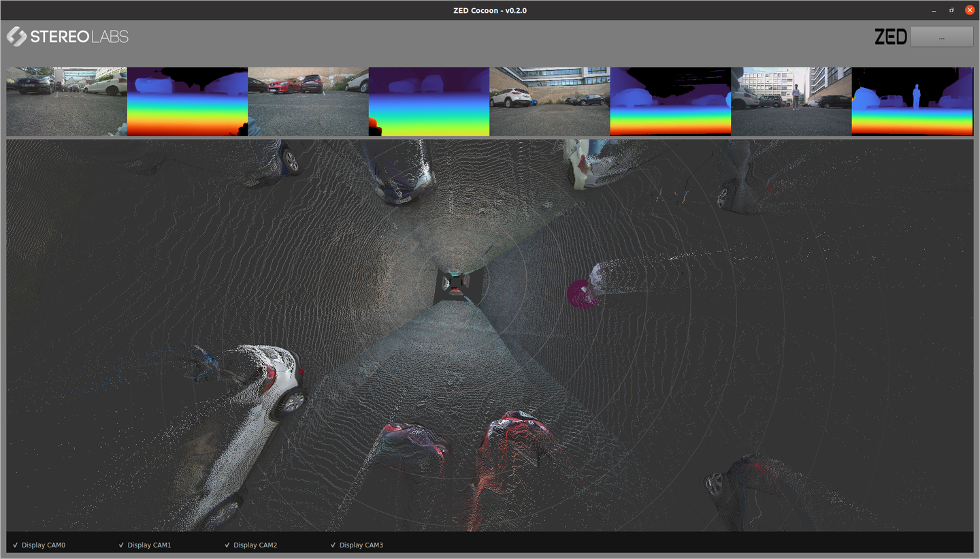980x559 pixels.
Task: Click the ZED Cocoon title bar
Action: pos(489,10)
